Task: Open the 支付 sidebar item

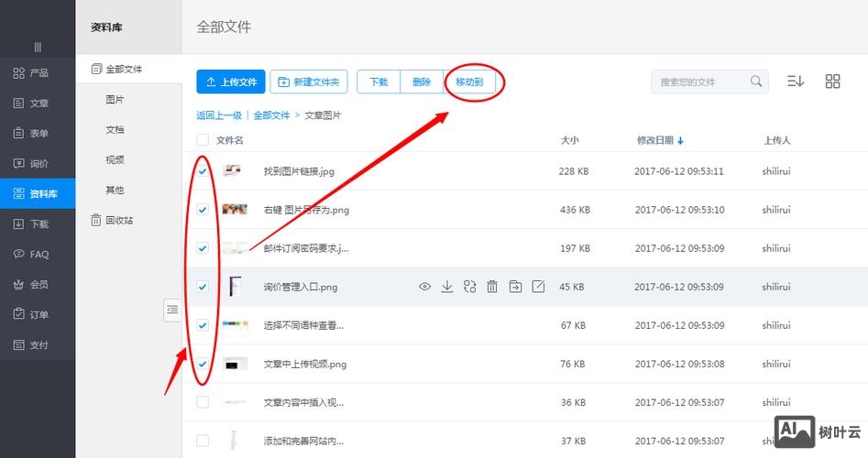Action: (x=38, y=344)
